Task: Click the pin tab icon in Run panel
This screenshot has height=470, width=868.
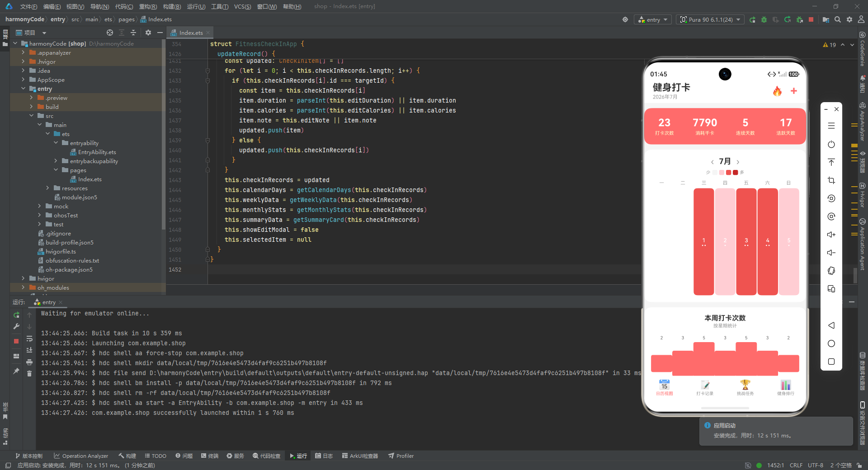Action: (x=16, y=371)
